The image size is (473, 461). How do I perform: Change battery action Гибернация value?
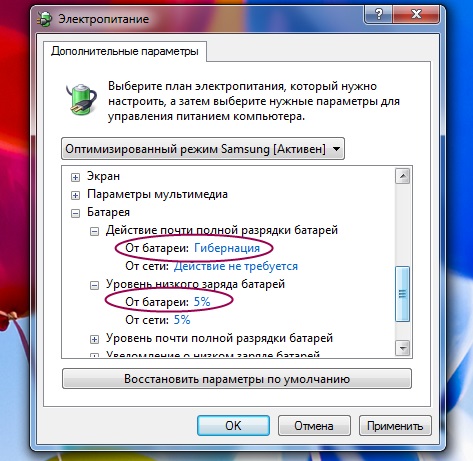227,248
